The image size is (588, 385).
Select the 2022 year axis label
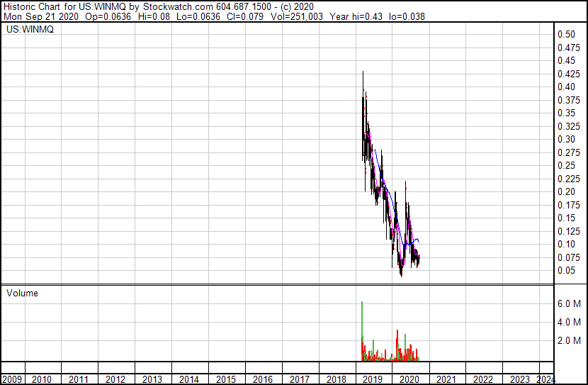pos(482,379)
